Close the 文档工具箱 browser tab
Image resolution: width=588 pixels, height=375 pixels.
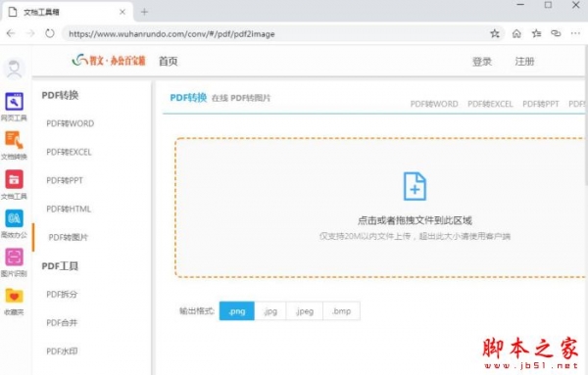click(122, 12)
